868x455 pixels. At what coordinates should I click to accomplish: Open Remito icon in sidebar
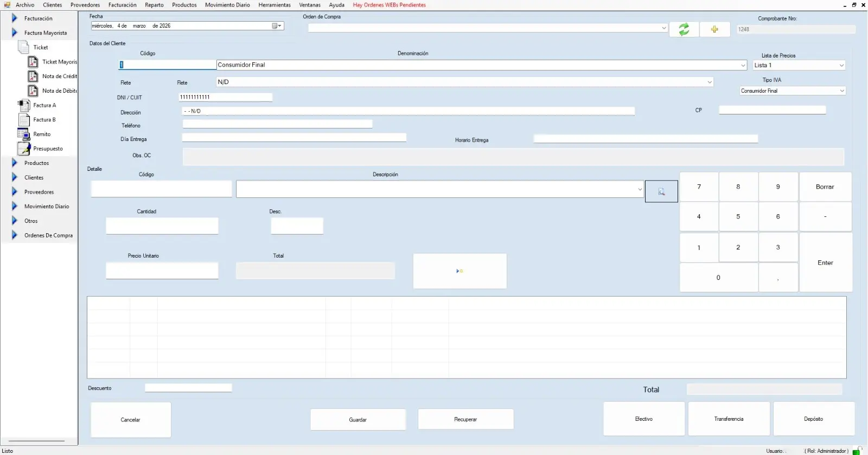[x=24, y=134]
